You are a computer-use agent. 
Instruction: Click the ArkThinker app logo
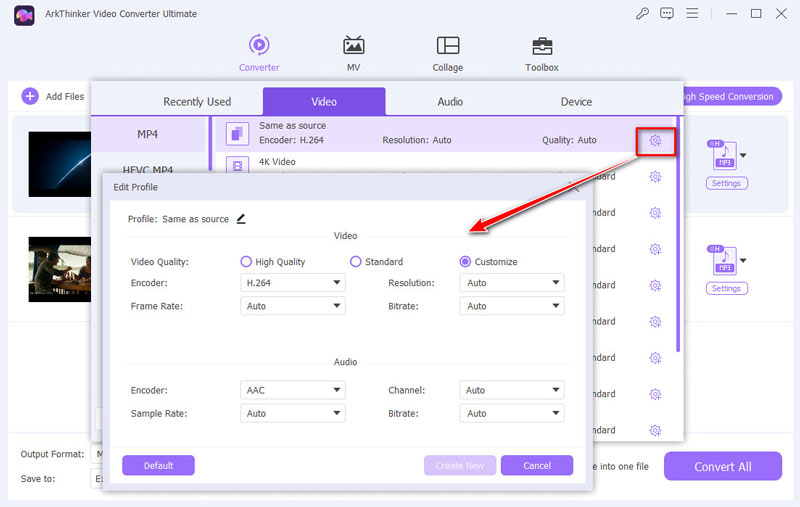(x=24, y=15)
